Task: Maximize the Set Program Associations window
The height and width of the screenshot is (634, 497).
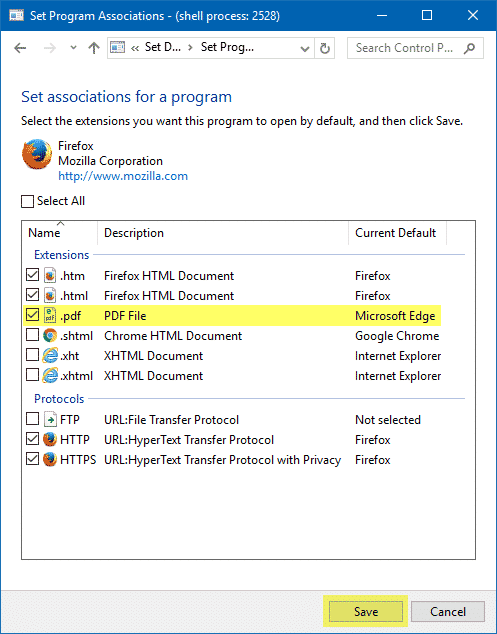Action: click(x=427, y=15)
